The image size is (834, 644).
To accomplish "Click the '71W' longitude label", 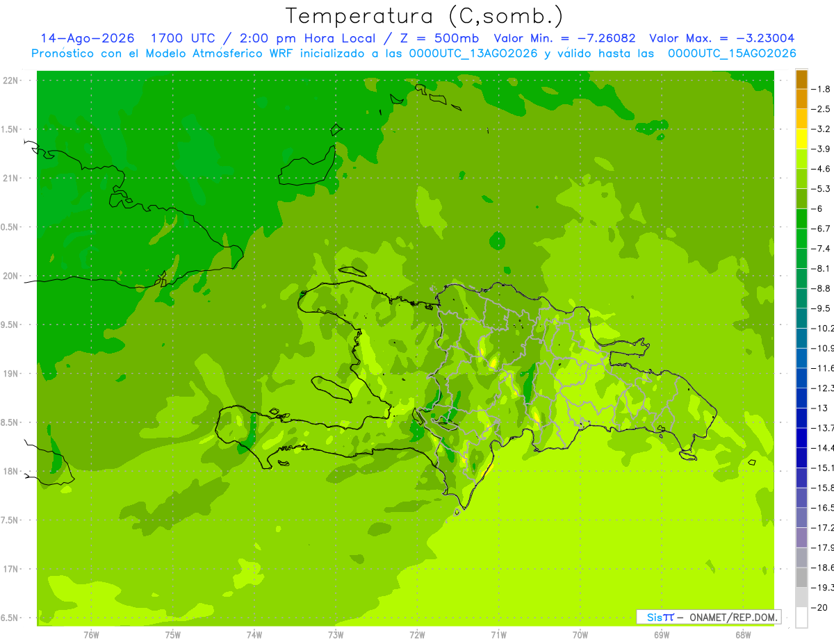I will (x=498, y=634).
